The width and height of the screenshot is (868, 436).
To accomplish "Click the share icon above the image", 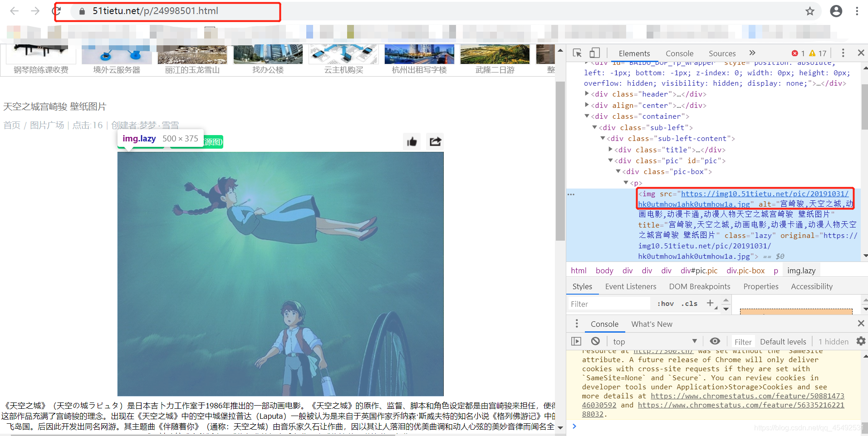I will (435, 142).
